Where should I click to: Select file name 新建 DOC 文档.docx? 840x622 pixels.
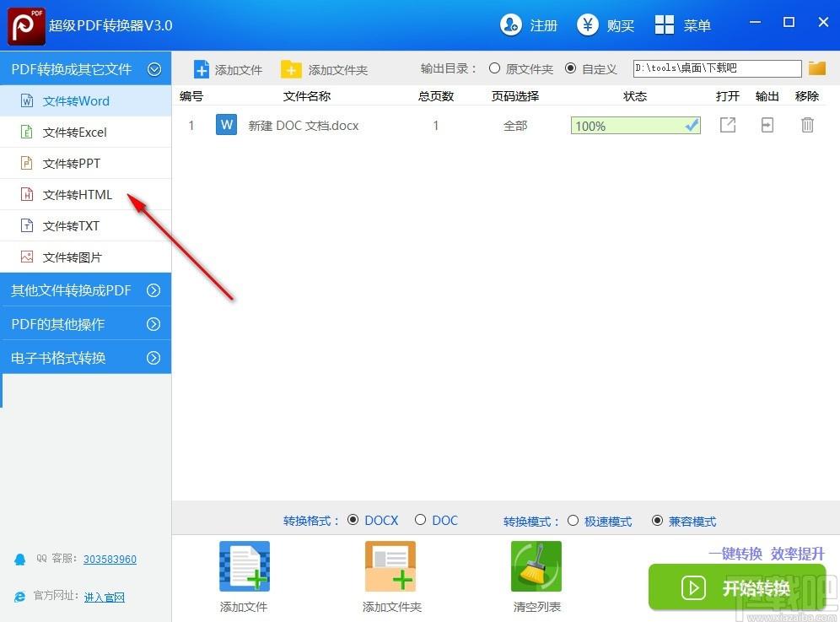304,126
